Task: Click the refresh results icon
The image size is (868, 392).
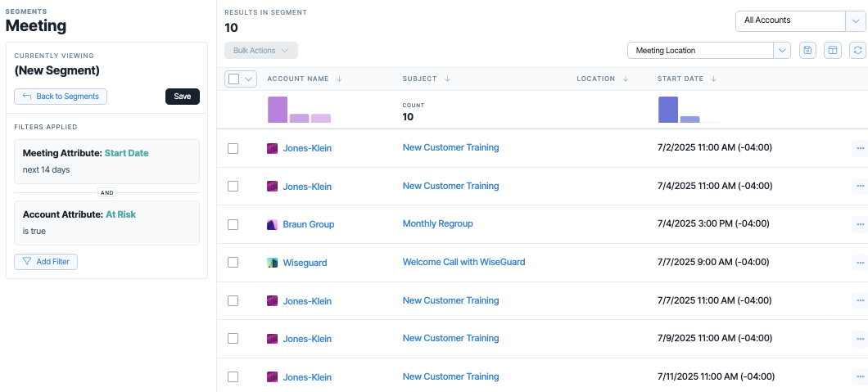Action: (x=857, y=50)
